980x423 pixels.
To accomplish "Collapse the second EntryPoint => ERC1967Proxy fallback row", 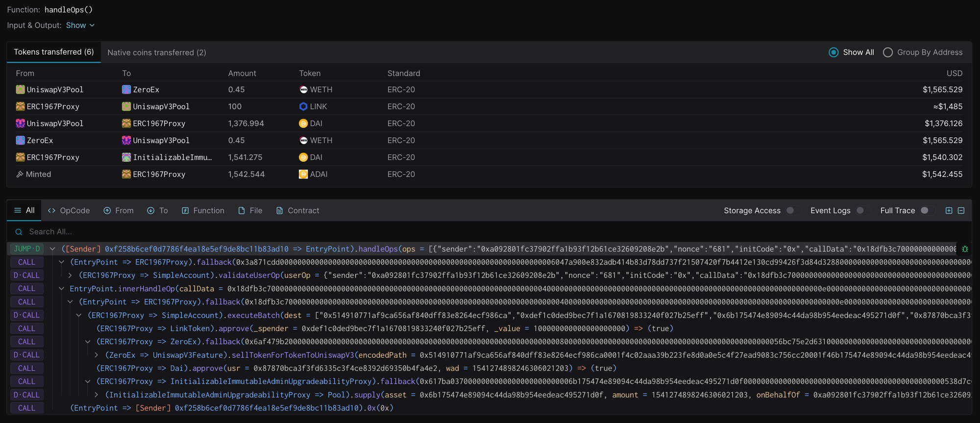I will click(x=70, y=302).
